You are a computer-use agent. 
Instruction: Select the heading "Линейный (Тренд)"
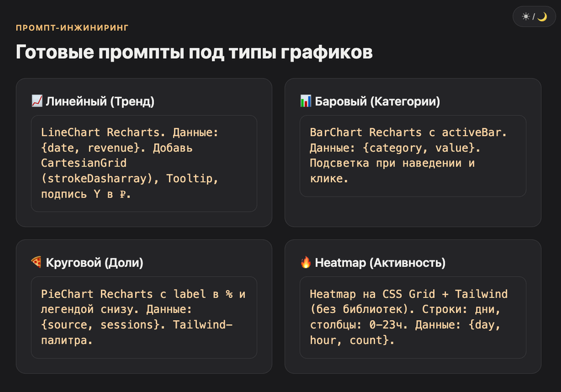pyautogui.click(x=100, y=102)
